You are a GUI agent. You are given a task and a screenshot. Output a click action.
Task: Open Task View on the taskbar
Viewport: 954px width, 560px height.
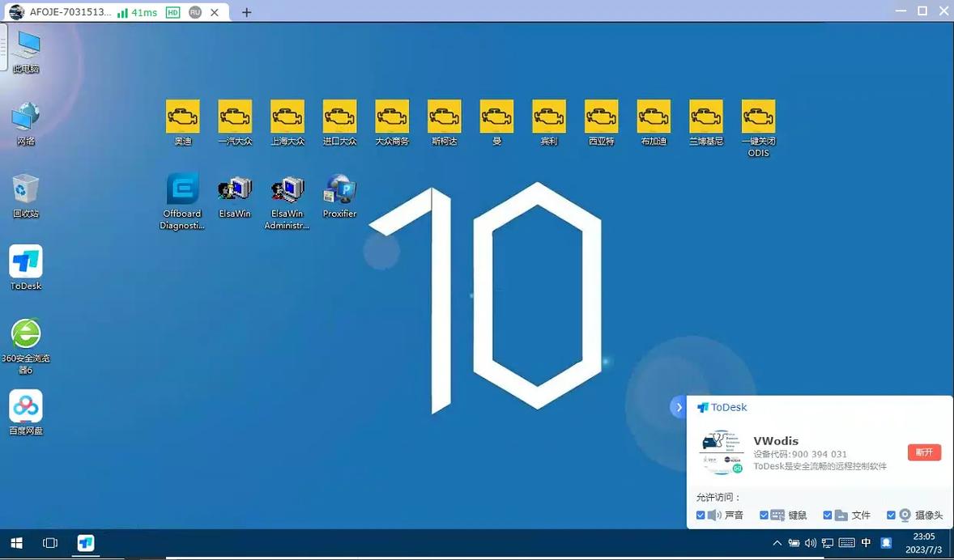coord(50,543)
